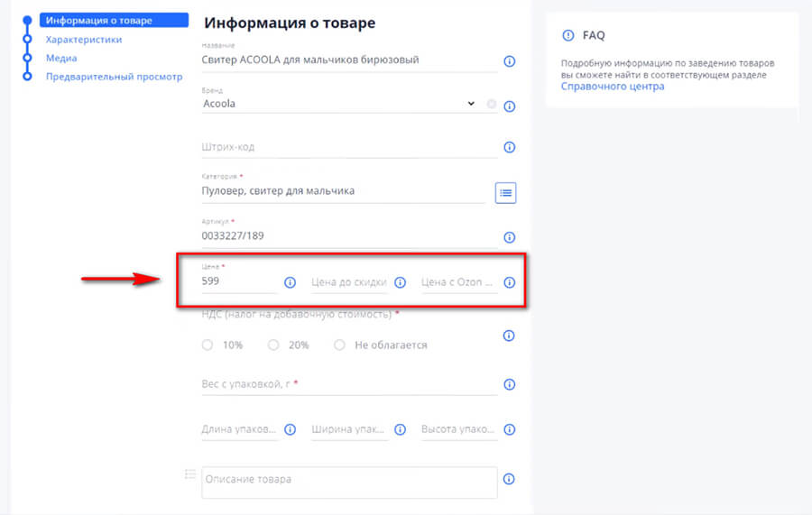The height and width of the screenshot is (515, 812).
Task: Click info icon beside the 599 price
Action: click(290, 282)
